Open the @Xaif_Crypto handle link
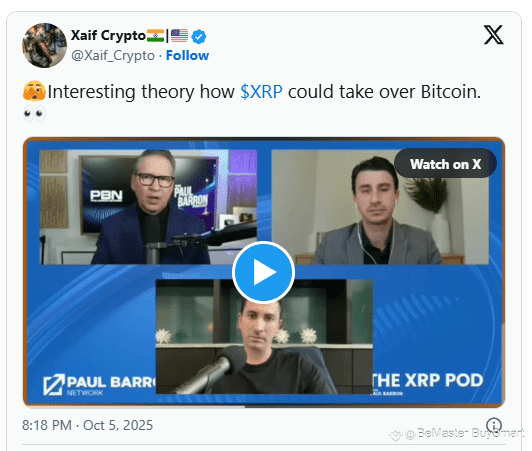The image size is (532, 451). coord(113,56)
